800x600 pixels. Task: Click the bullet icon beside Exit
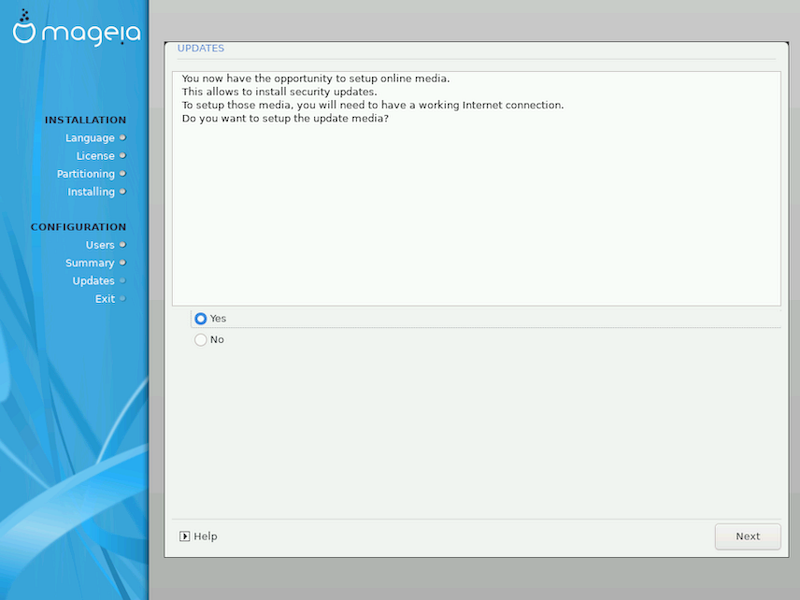(x=122, y=298)
